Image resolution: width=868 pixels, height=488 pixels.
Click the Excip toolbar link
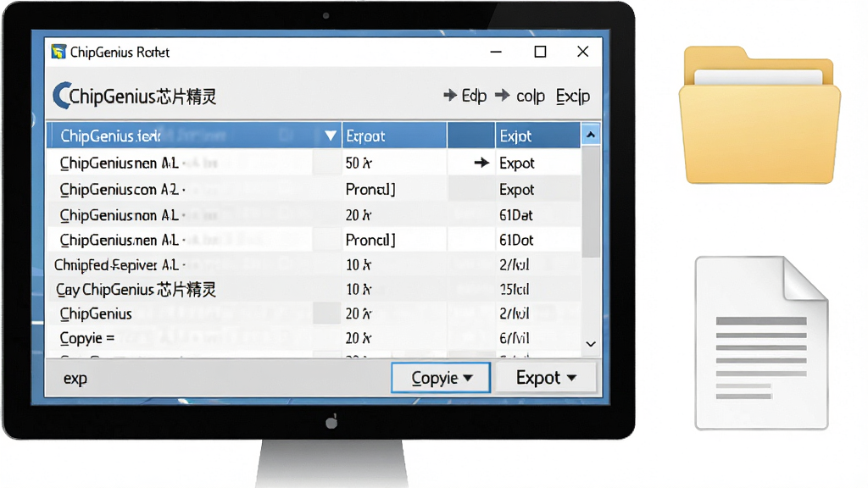[x=573, y=97]
